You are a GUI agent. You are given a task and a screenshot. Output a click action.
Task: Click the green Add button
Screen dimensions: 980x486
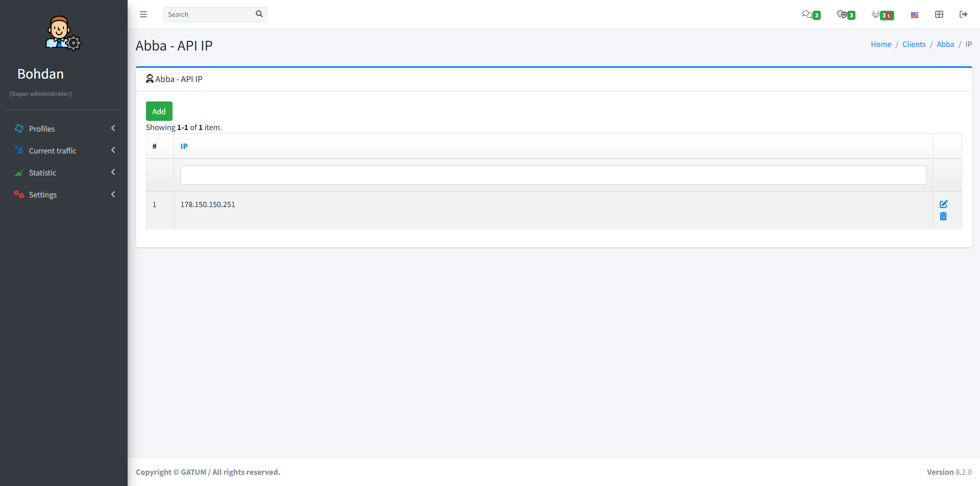pos(159,111)
